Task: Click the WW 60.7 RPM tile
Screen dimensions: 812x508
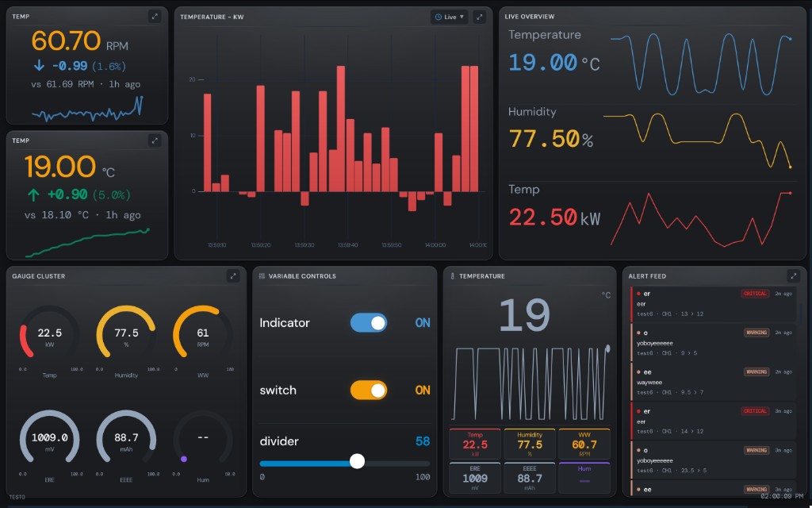Action: [x=584, y=444]
